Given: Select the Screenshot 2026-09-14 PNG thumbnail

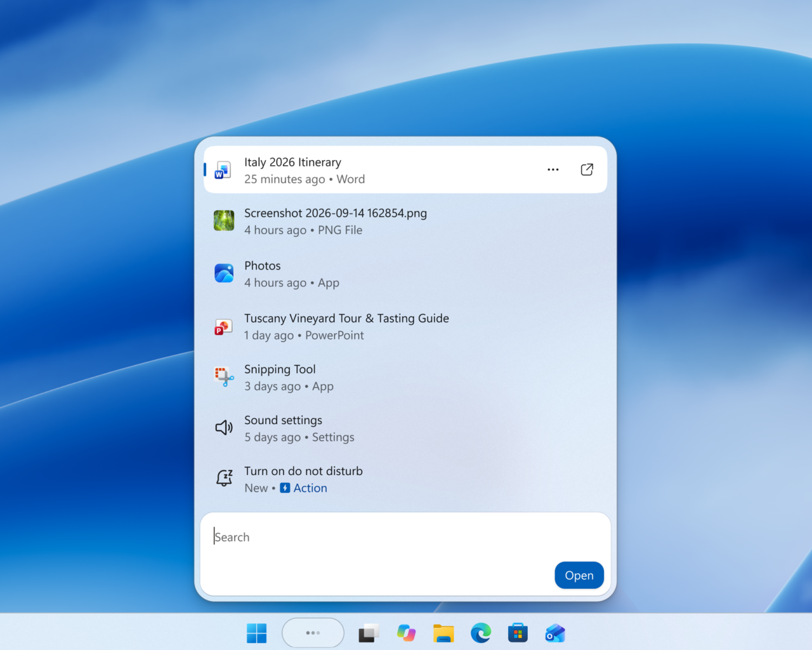Looking at the screenshot, I should (224, 221).
